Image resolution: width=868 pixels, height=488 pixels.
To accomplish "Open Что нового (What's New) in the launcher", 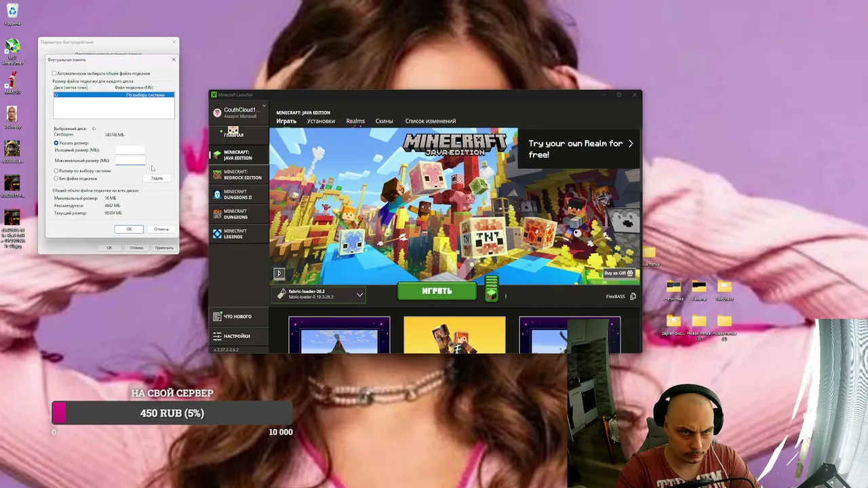I will [x=238, y=317].
